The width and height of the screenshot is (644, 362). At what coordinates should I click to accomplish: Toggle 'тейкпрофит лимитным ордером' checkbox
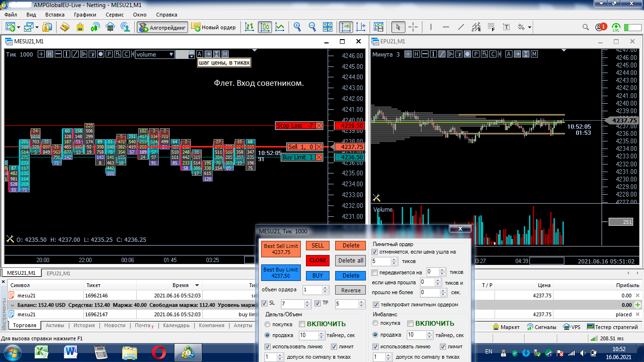pyautogui.click(x=376, y=305)
